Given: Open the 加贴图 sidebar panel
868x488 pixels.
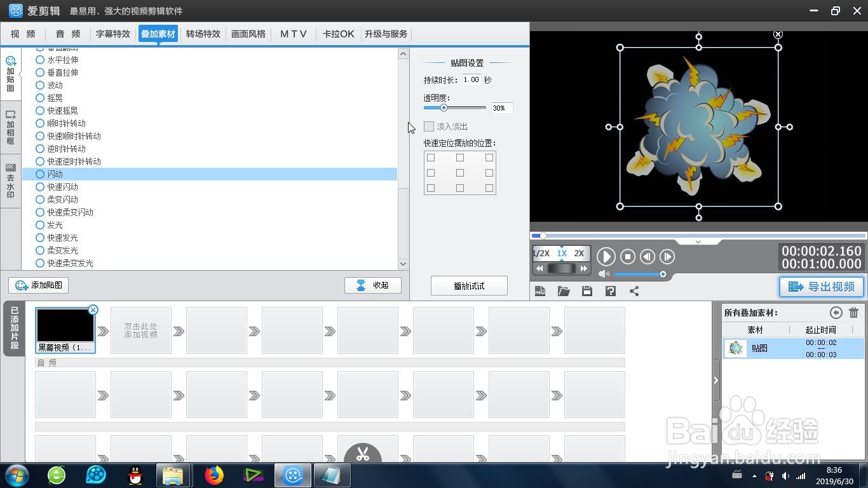Looking at the screenshot, I should click(10, 74).
